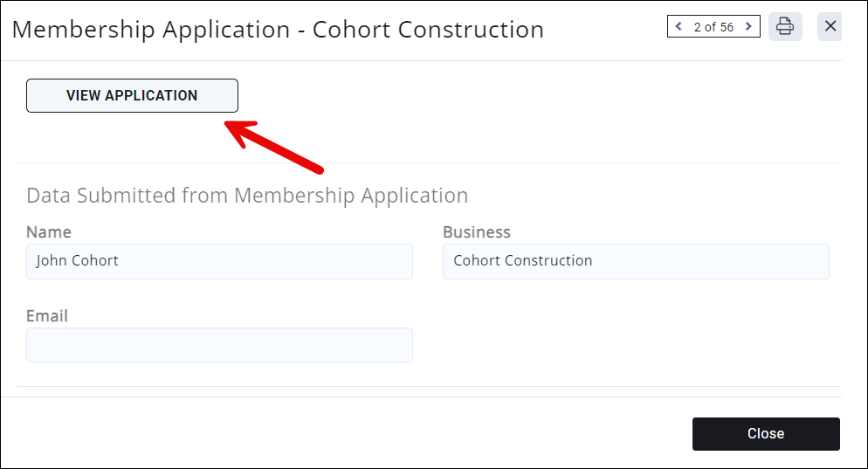Select the Business field with Cohort Construction
868x469 pixels.
636,261
